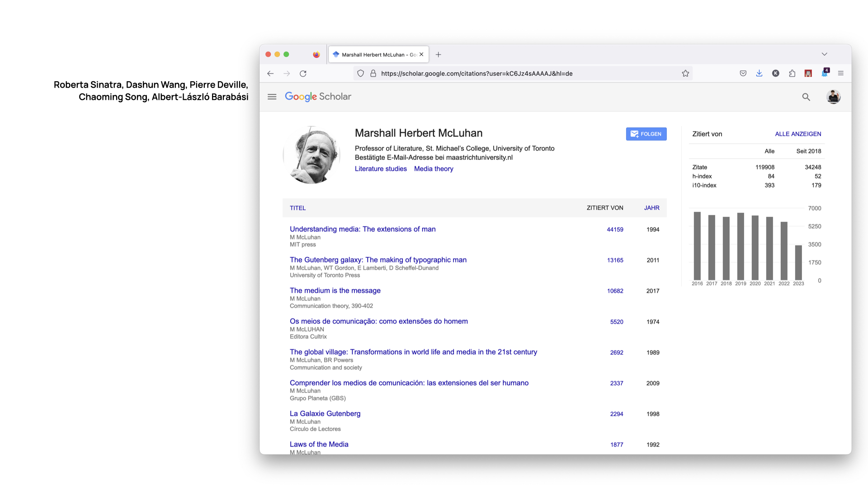This screenshot has width=868, height=488.
Task: Open The Gutenberg galaxy article
Action: pyautogui.click(x=378, y=260)
